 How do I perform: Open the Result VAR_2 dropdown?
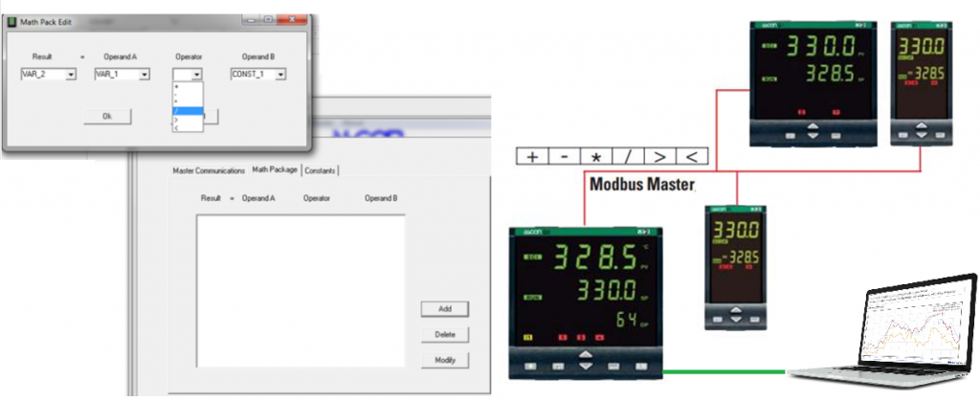pos(70,75)
